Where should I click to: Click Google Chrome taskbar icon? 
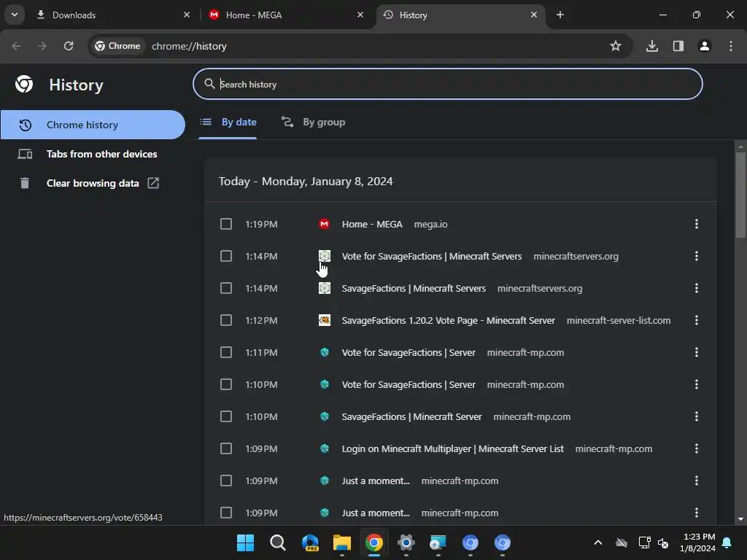point(374,542)
